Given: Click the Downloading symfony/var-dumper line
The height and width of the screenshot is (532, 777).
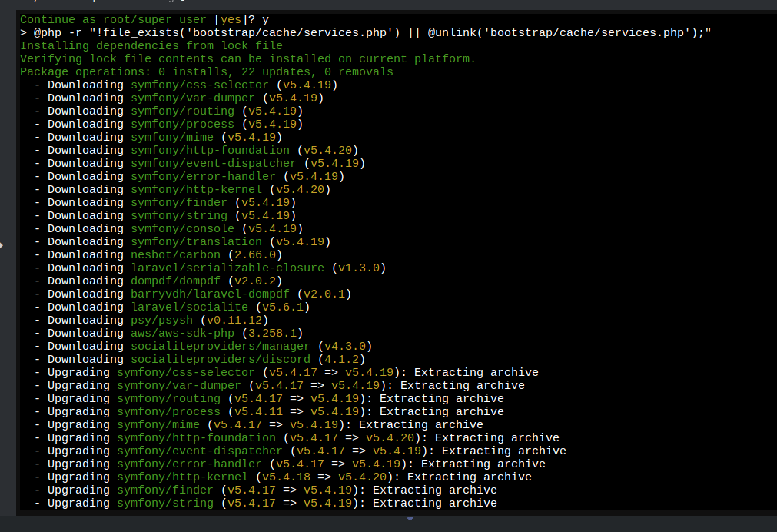Looking at the screenshot, I should pyautogui.click(x=179, y=98).
